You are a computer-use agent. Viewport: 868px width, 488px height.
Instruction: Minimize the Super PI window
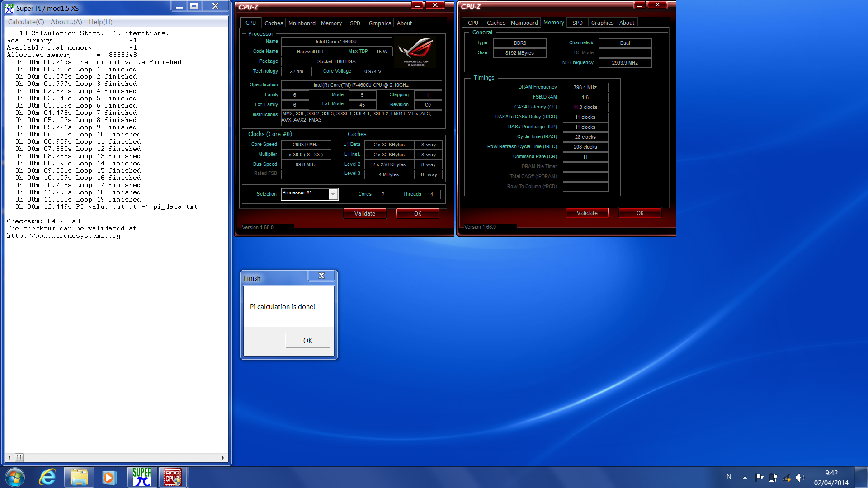pos(179,6)
